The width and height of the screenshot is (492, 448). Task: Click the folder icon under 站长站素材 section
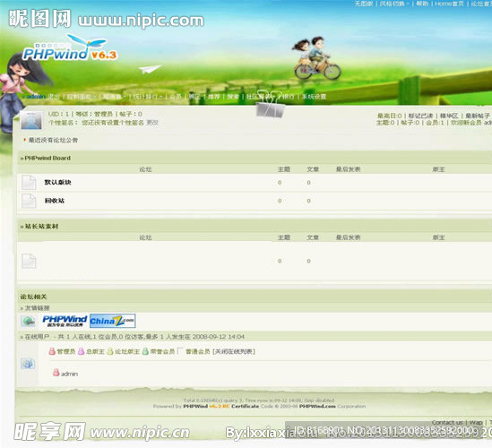[29, 261]
